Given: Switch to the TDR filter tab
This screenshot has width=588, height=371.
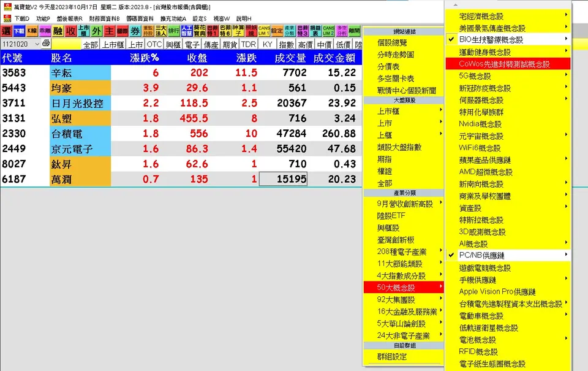Looking at the screenshot, I should 248,45.
